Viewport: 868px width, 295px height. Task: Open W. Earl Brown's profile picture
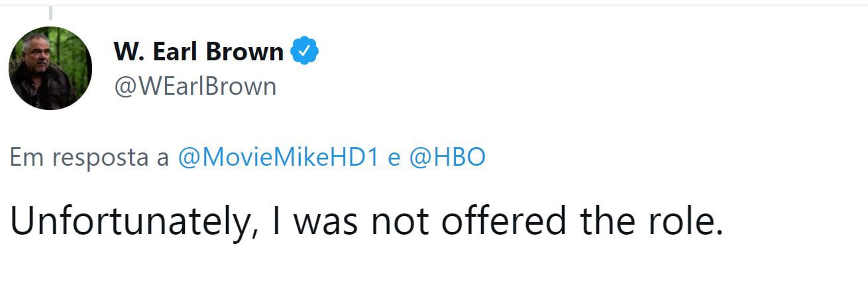pos(50,68)
